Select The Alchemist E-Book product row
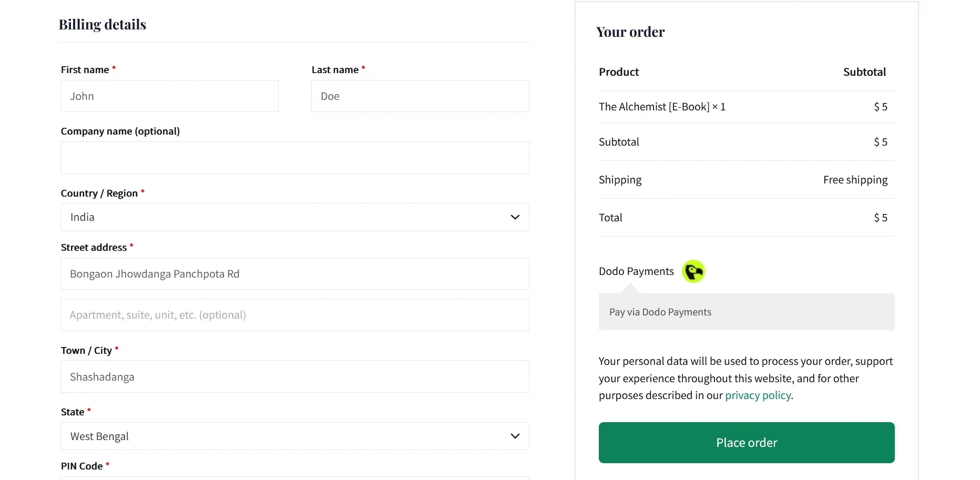Viewport: 980px width, 480px height. tap(662, 106)
